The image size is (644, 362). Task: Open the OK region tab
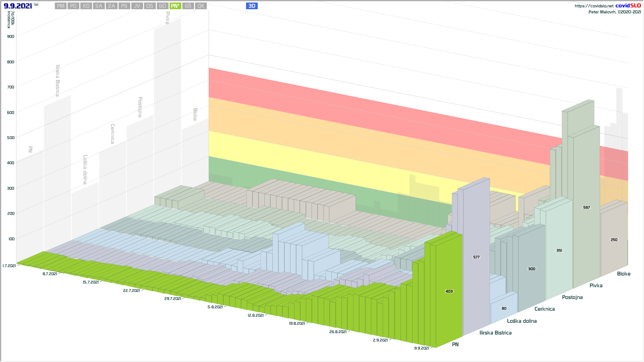coord(201,6)
